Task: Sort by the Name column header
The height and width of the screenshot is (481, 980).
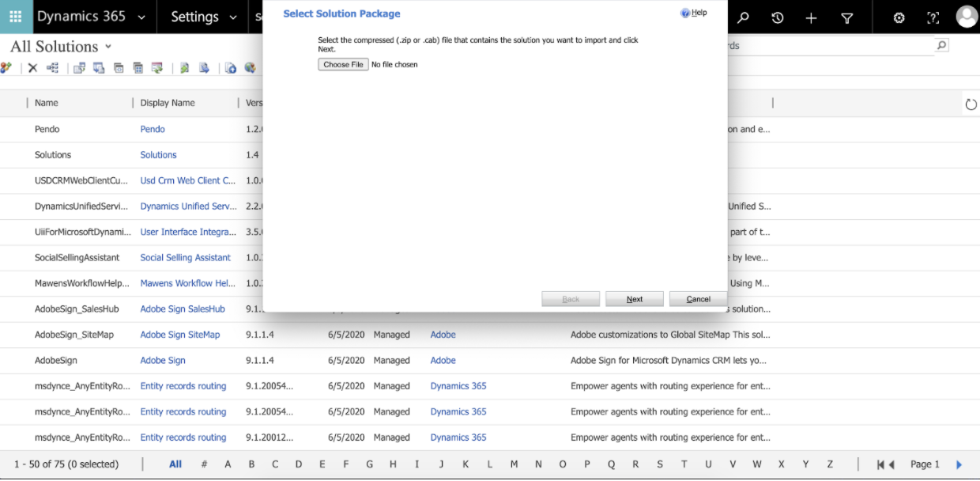Action: coord(47,103)
